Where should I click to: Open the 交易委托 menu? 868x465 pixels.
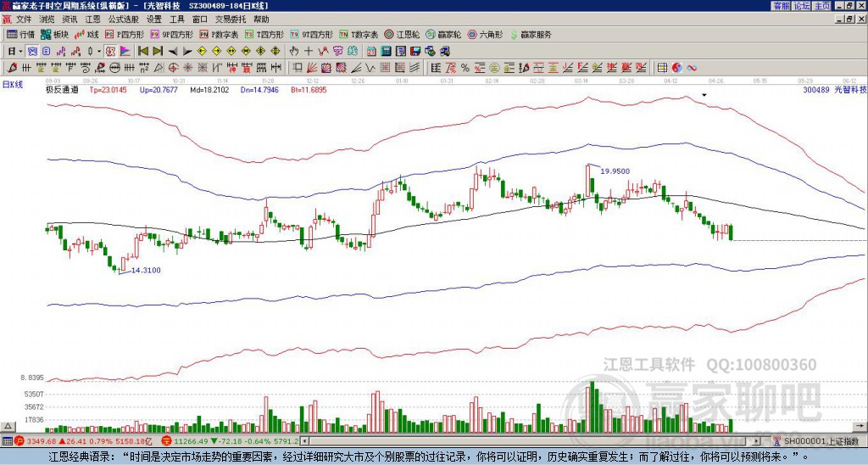231,20
